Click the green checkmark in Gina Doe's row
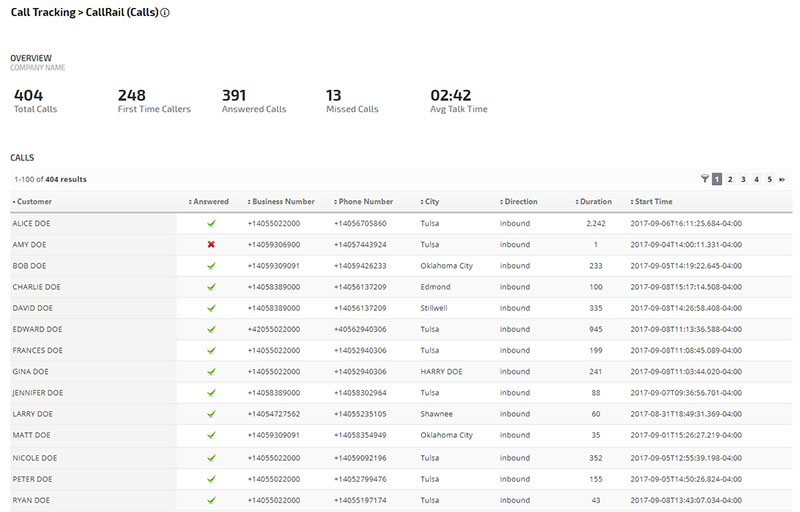The image size is (800, 512). coord(211,372)
